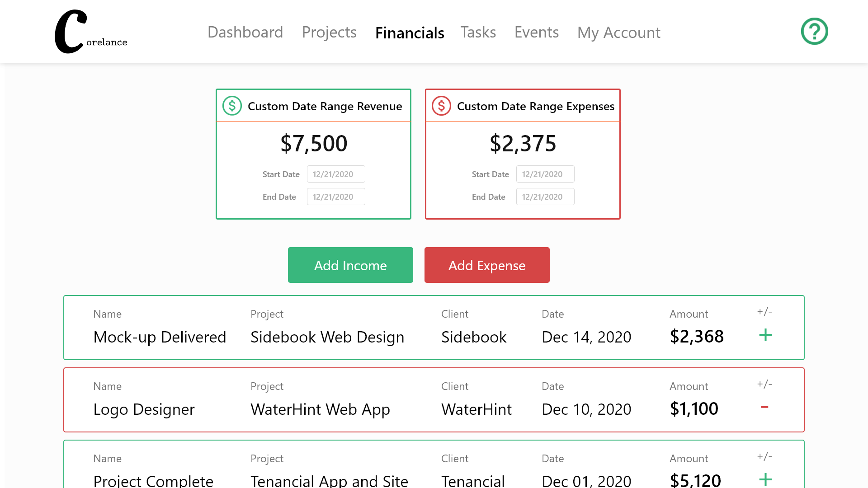Navigate to Events
This screenshot has width=868, height=488.
[x=536, y=33]
